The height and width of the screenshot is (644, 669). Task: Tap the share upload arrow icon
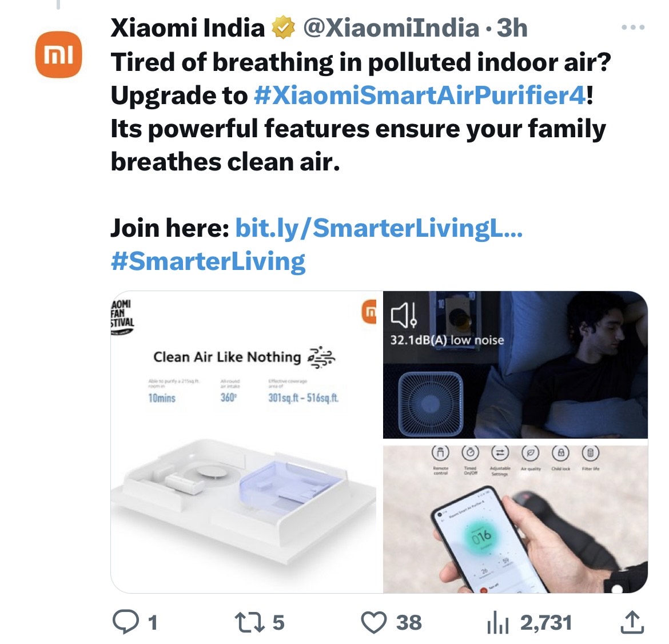pyautogui.click(x=632, y=622)
